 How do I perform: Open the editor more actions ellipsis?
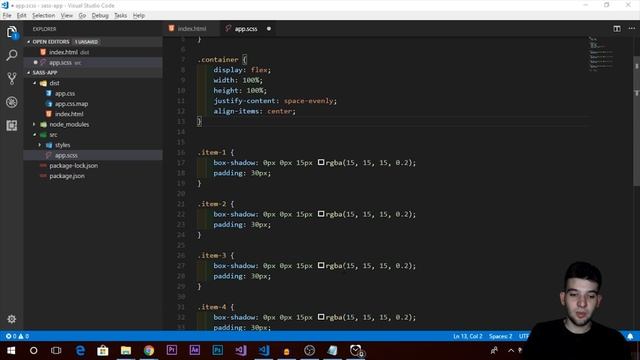coord(632,29)
